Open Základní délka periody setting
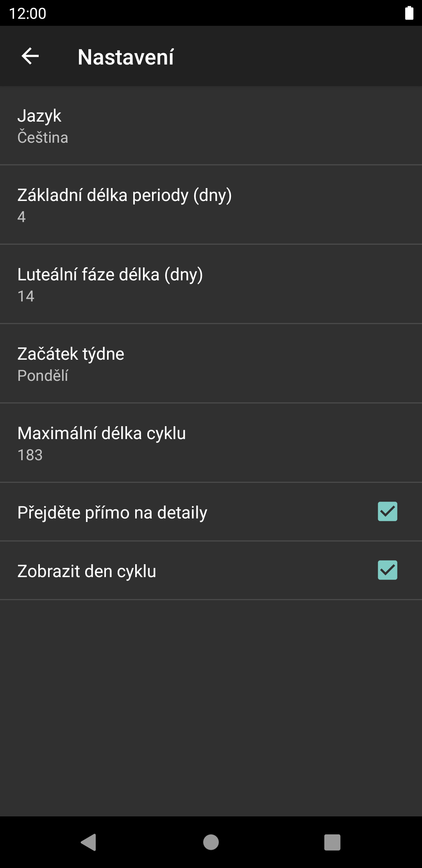Viewport: 422px width, 868px height. click(211, 205)
